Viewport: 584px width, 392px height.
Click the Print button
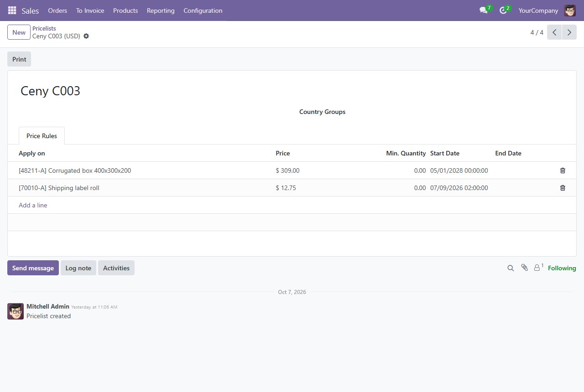19,59
